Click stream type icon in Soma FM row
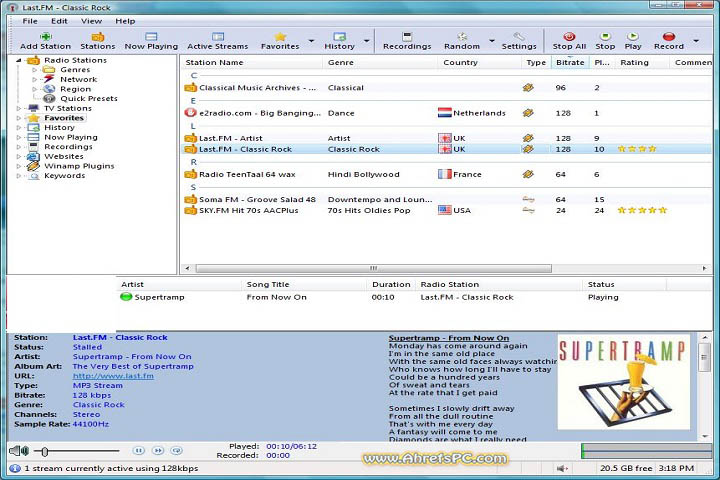The width and height of the screenshot is (720, 480). (529, 199)
